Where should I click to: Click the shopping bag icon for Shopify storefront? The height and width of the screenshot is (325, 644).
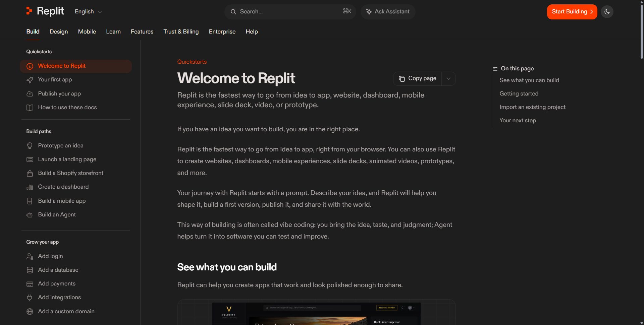tap(30, 173)
